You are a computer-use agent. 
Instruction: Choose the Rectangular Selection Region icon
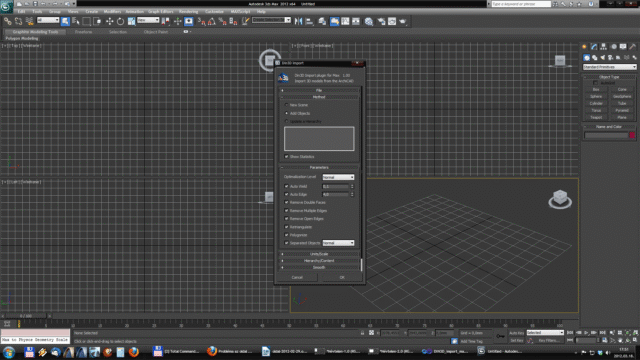coord(86,21)
